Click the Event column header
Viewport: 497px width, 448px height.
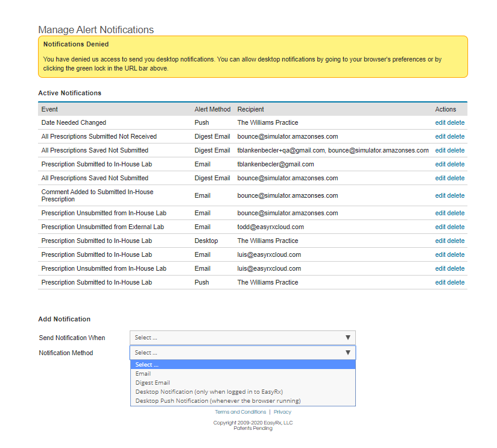[x=49, y=109]
